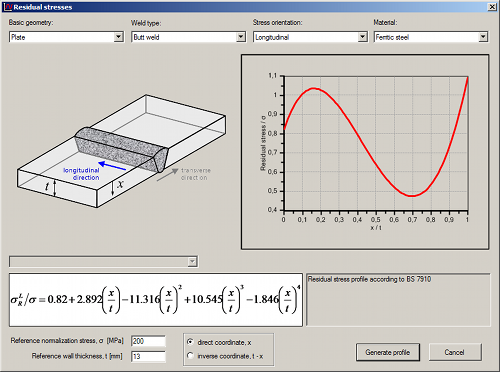Image resolution: width=500 pixels, height=372 pixels.
Task: Click the Plate text in Basic geometry combo
Action: (18, 37)
